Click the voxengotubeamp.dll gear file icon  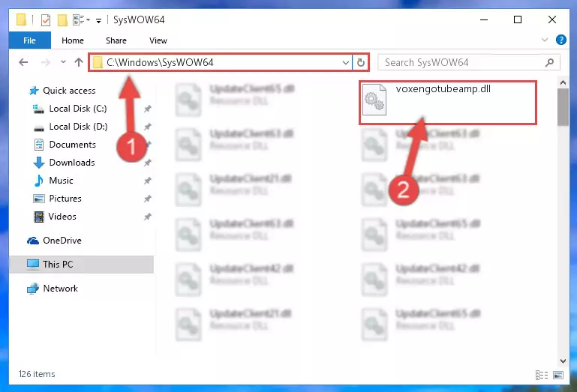coord(374,100)
